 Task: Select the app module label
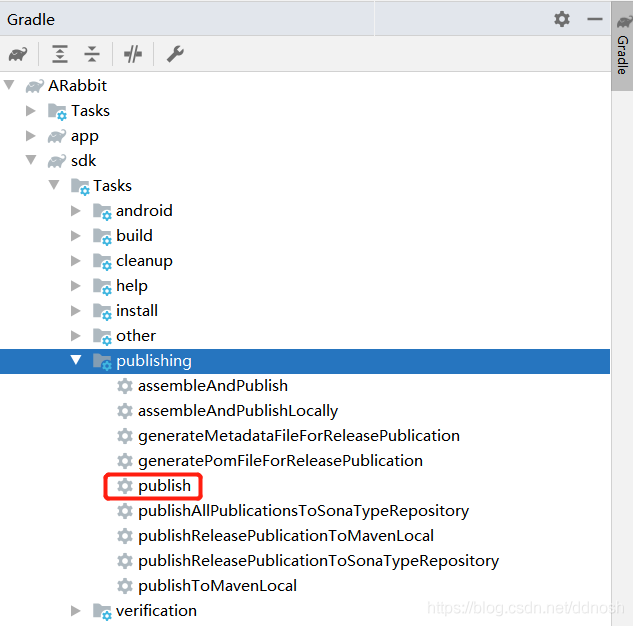click(x=85, y=136)
